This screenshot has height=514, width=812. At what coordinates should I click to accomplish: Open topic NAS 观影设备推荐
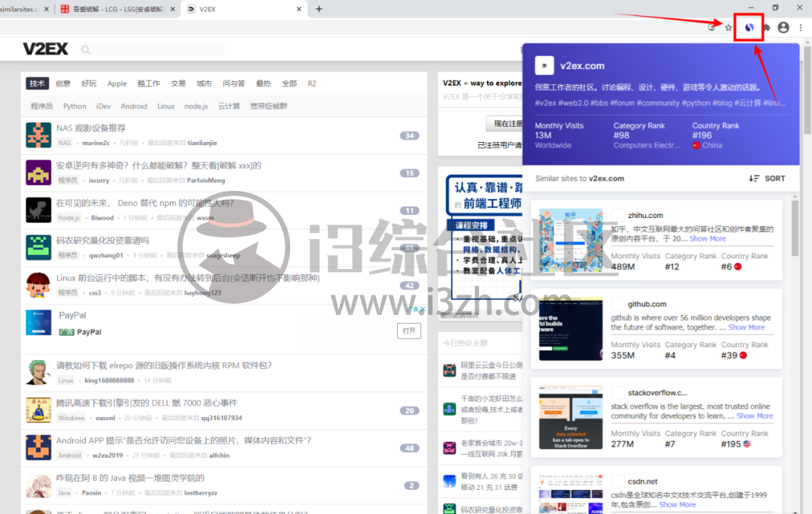tap(91, 128)
